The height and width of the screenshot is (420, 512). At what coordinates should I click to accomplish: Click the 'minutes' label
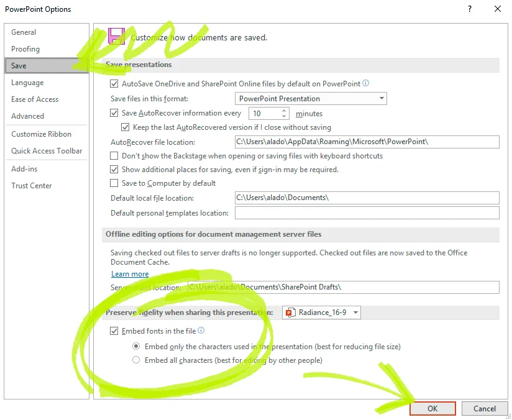(x=309, y=113)
